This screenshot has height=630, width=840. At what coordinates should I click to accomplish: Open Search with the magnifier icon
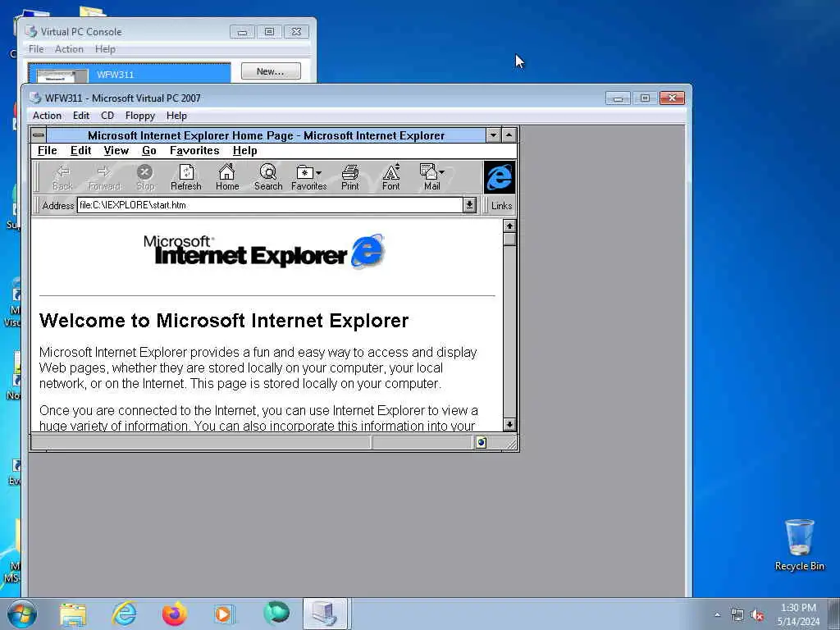268,177
